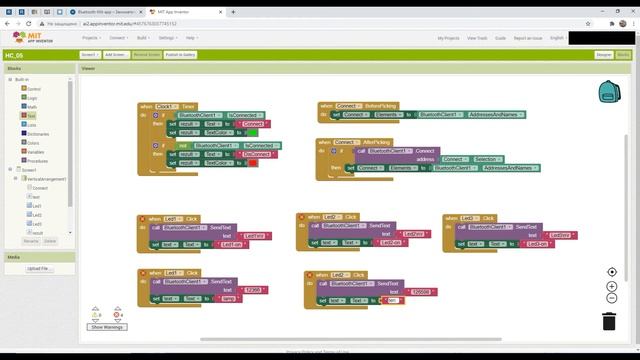640x360 pixels.
Task: Collapse the VerticalArrangement1 tree node
Action: tap(16, 178)
